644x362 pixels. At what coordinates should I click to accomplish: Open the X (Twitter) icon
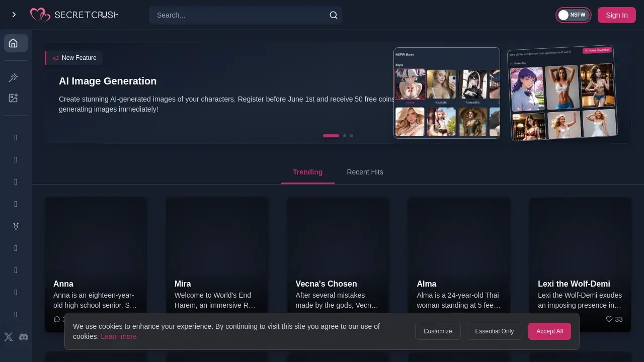8,337
